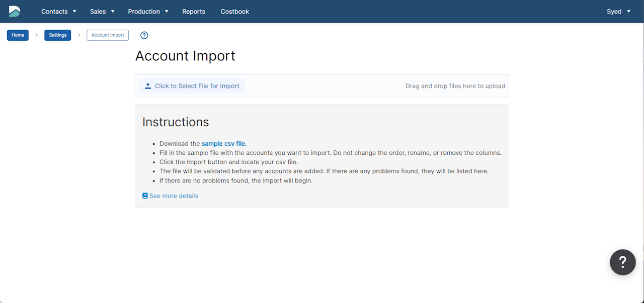
Task: Open the Syed user menu
Action: coord(618,12)
